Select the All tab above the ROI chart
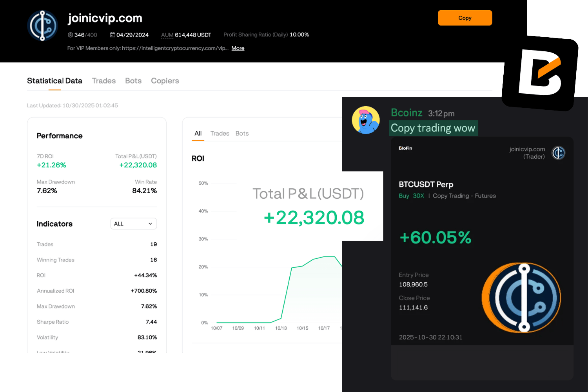The image size is (588, 392). tap(198, 133)
